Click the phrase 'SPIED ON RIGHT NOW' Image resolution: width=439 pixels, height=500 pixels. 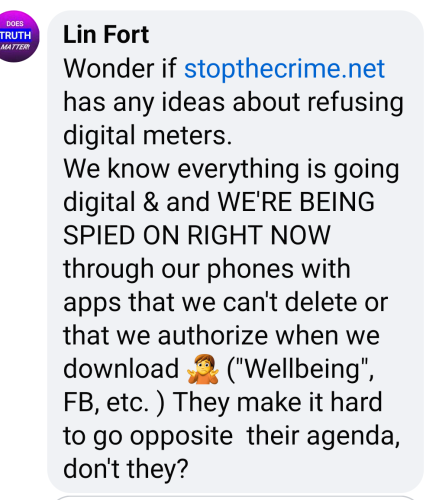click(197, 235)
